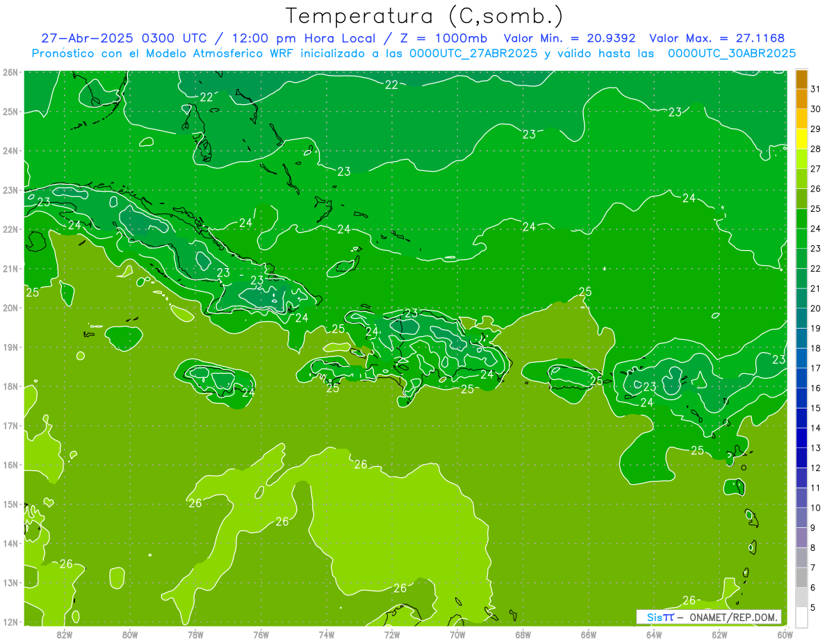Click the '72W' longitude axis label

[392, 634]
